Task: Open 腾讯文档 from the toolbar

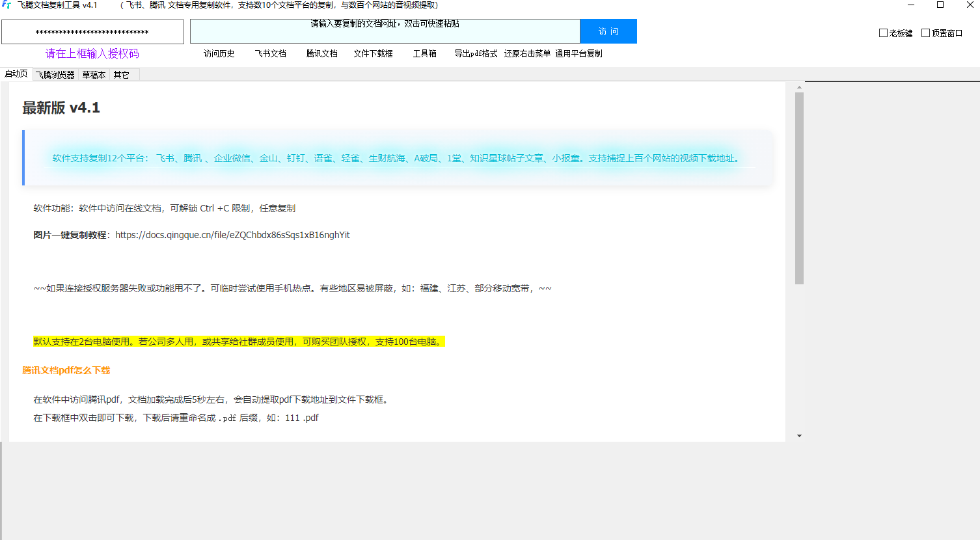Action: [x=321, y=53]
